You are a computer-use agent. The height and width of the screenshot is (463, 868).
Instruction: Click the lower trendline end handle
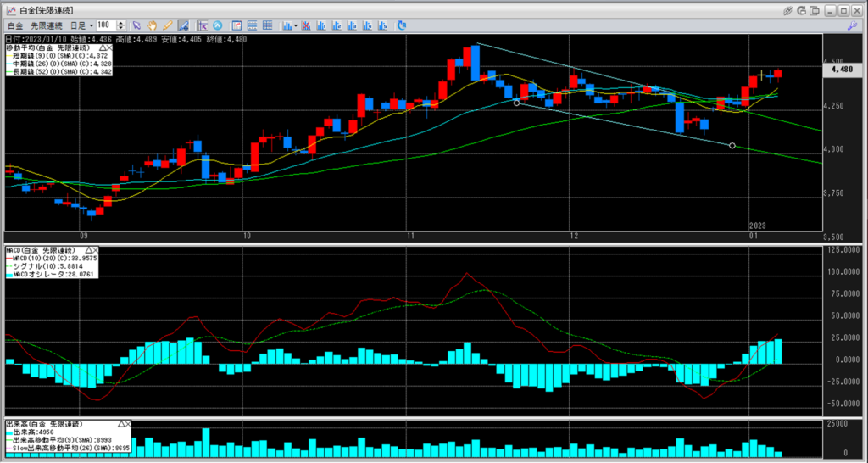(x=732, y=146)
